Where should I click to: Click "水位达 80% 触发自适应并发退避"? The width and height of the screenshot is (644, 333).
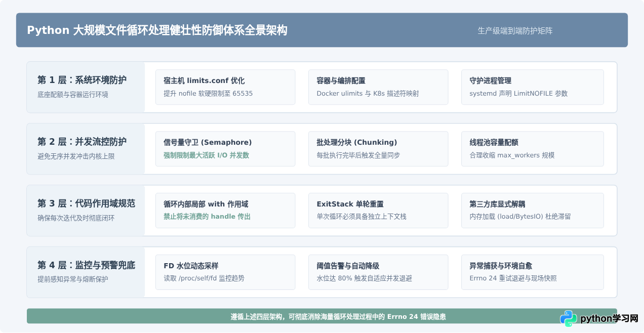click(365, 279)
